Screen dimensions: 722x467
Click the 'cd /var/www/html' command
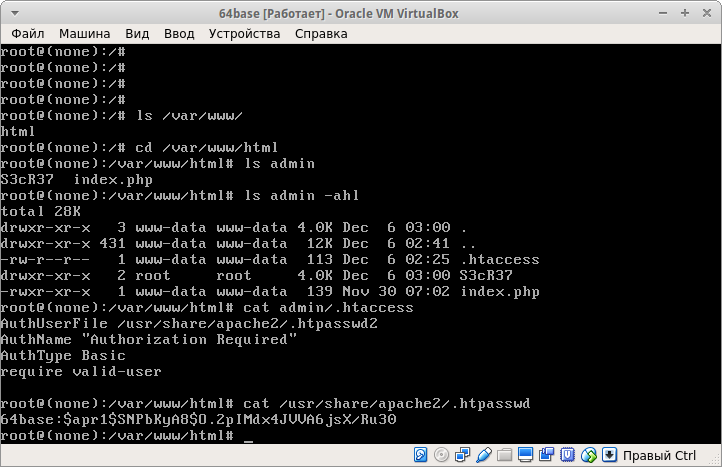(x=207, y=148)
